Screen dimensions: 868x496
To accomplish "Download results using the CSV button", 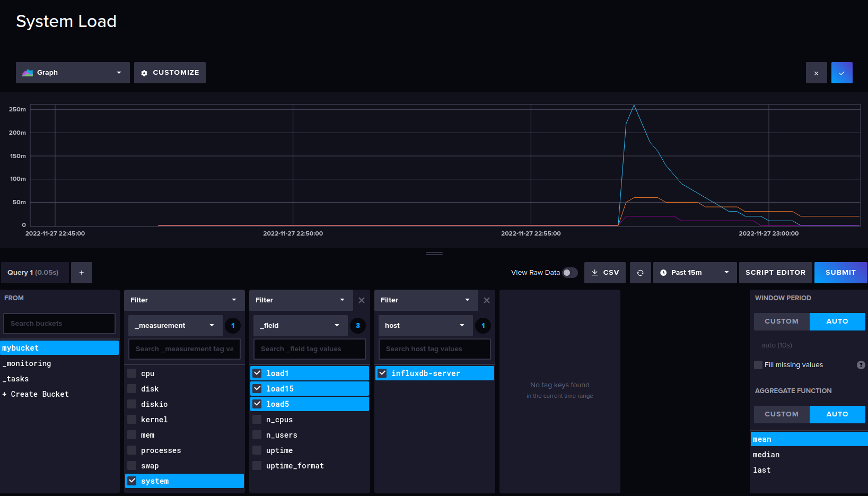I will point(605,273).
